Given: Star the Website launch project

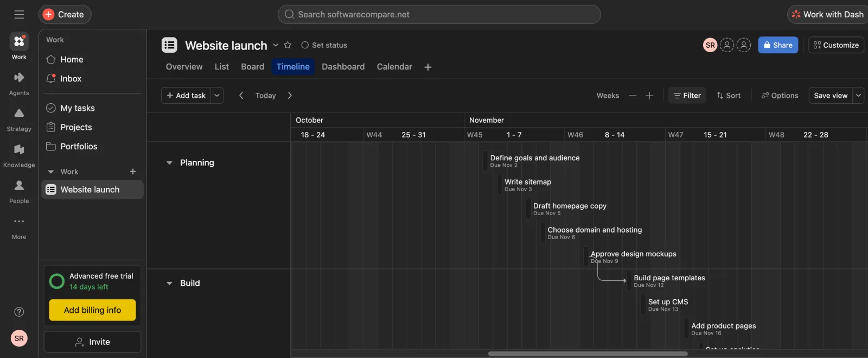Looking at the screenshot, I should tap(288, 45).
